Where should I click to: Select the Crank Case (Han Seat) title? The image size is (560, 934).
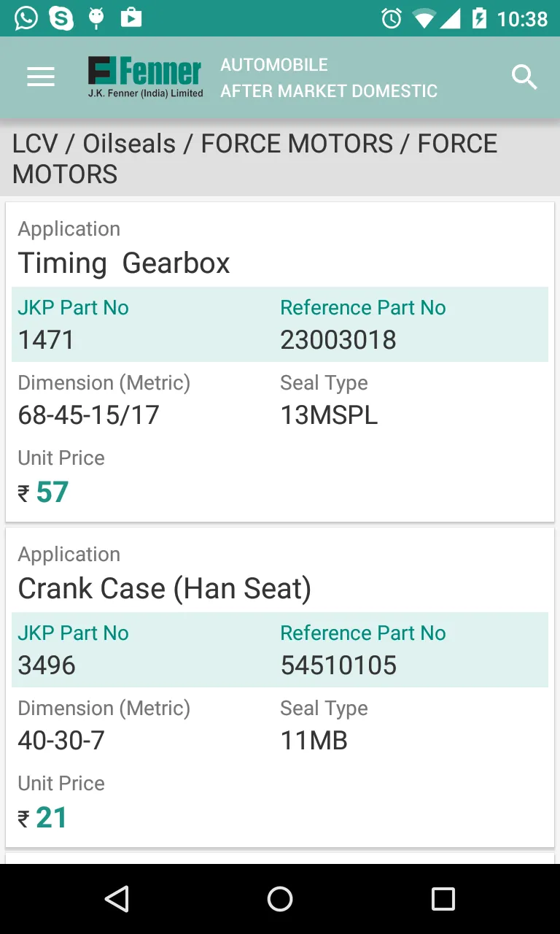tap(164, 588)
